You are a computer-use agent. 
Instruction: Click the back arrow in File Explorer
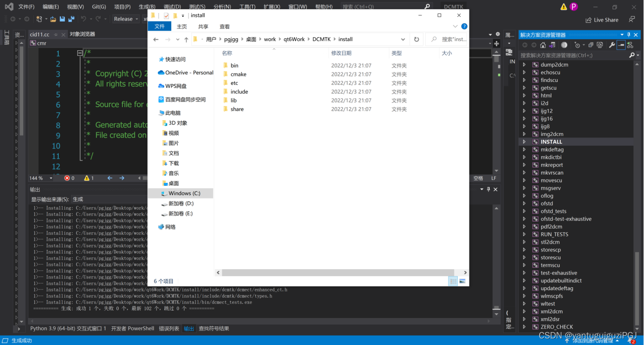pos(156,39)
